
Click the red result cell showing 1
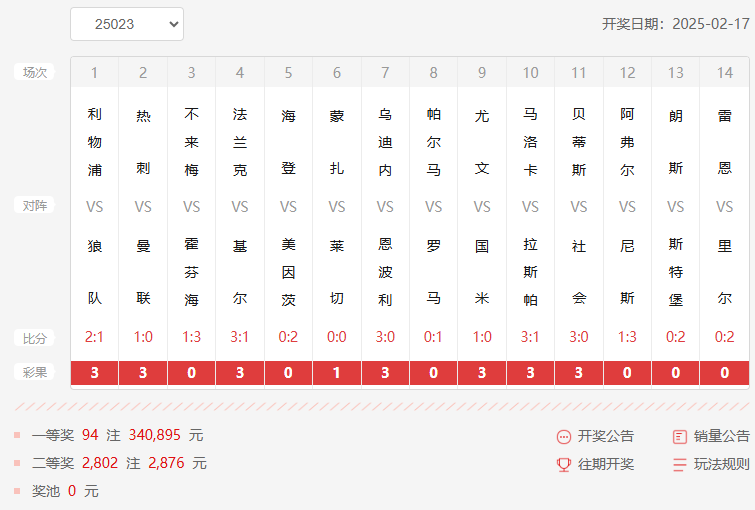click(337, 373)
